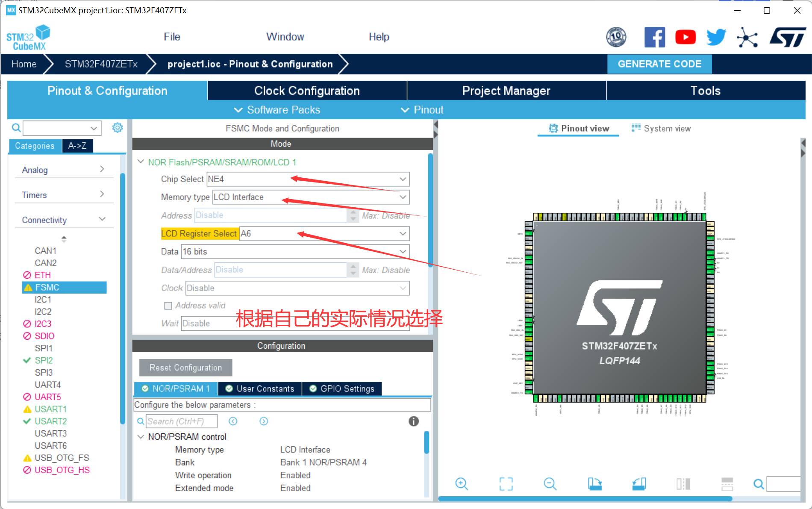Screen dimensions: 812x509
Task: Open the User Constants tab
Action: 260,388
